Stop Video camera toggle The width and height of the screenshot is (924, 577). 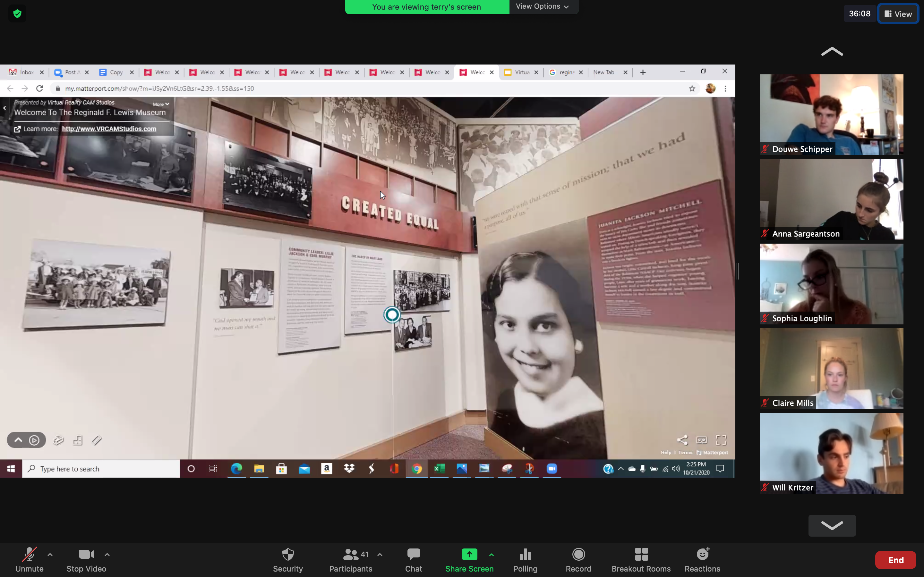click(86, 559)
